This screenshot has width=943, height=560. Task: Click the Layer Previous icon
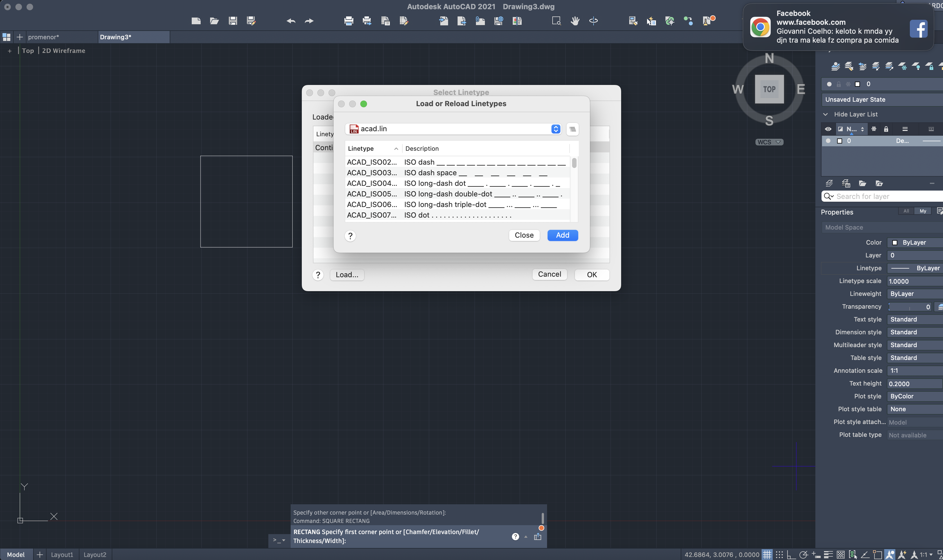point(863,66)
